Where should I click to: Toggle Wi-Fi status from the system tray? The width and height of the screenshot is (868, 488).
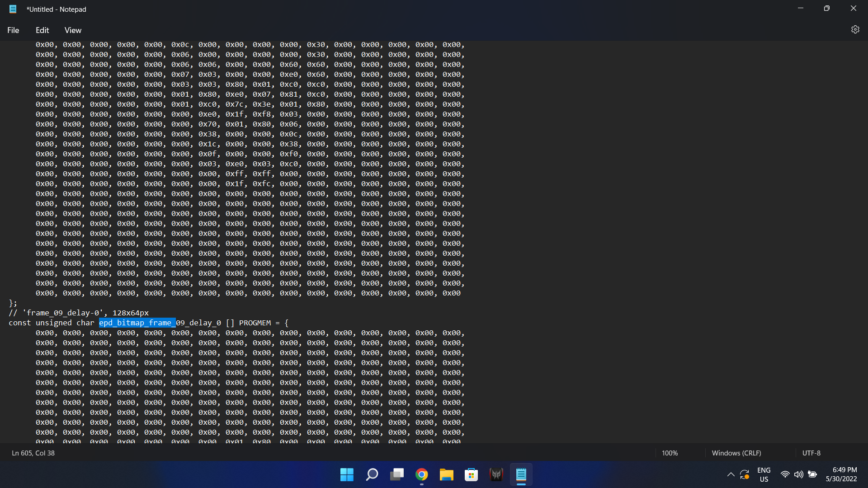click(x=784, y=474)
